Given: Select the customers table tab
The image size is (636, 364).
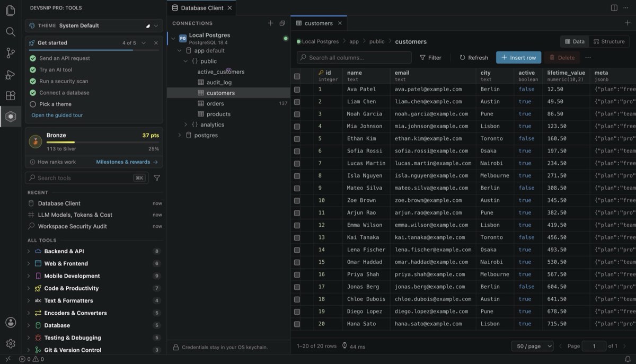Looking at the screenshot, I should (319, 23).
